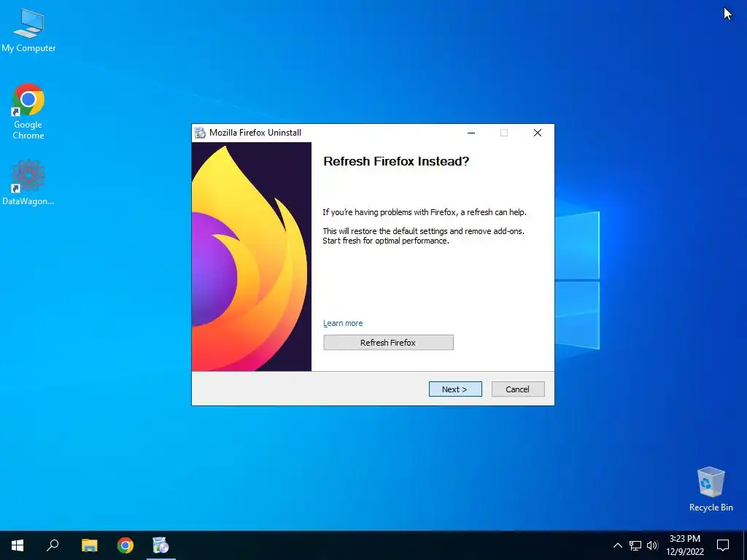Minimize the Mozilla Firefox Uninstall window

[x=471, y=133]
